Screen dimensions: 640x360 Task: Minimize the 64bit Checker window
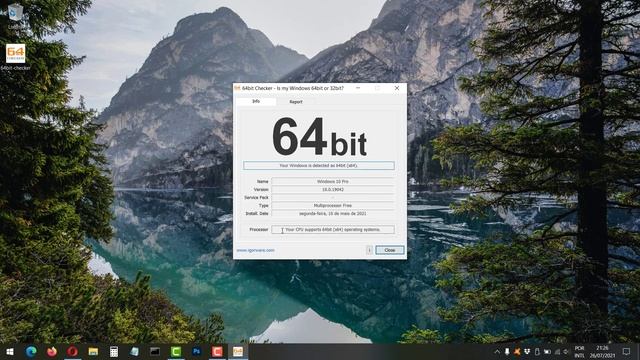(358, 88)
